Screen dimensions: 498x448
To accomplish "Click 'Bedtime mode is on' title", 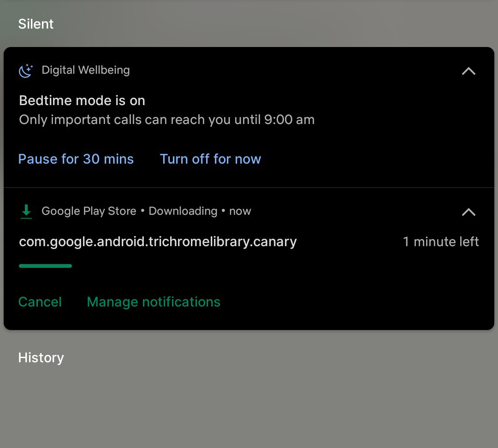I will tap(82, 100).
